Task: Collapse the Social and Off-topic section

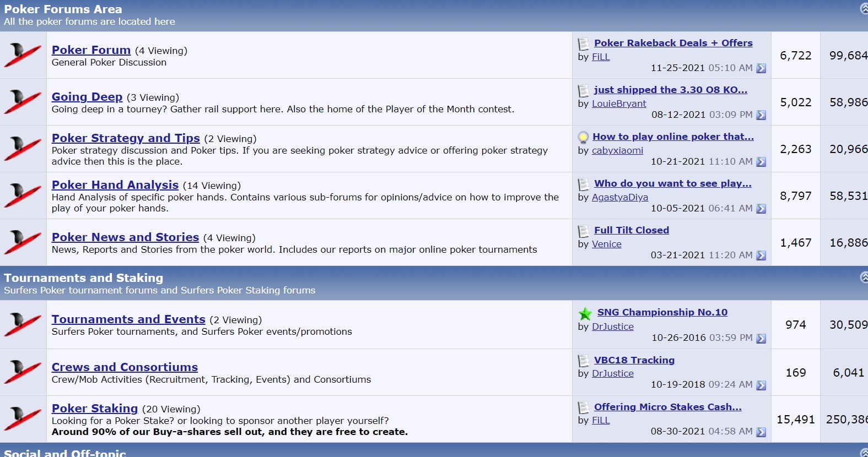Action: 864,452
